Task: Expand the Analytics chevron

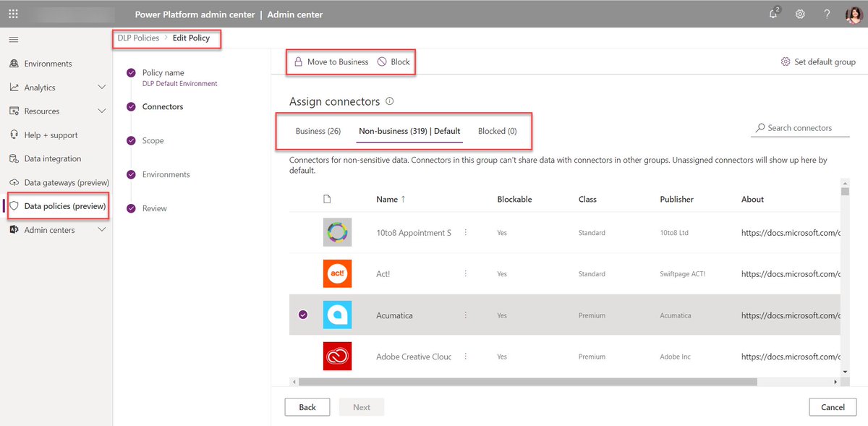Action: (x=102, y=88)
